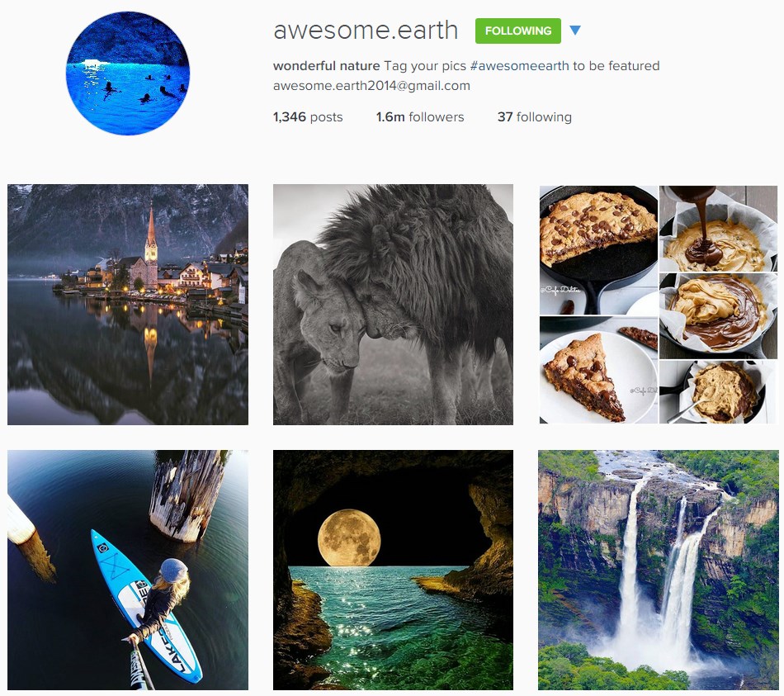
Task: Click the chocolate pouring image in collage
Action: coord(719,229)
